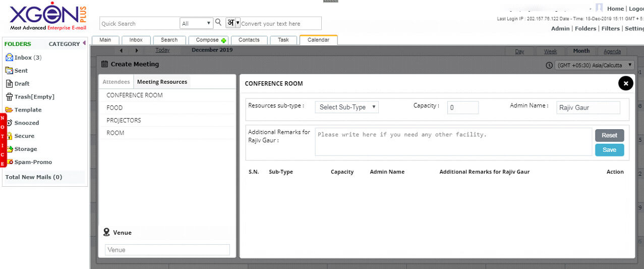Image resolution: width=644 pixels, height=269 pixels.
Task: Switch calendar to Agenda view
Action: click(x=612, y=51)
